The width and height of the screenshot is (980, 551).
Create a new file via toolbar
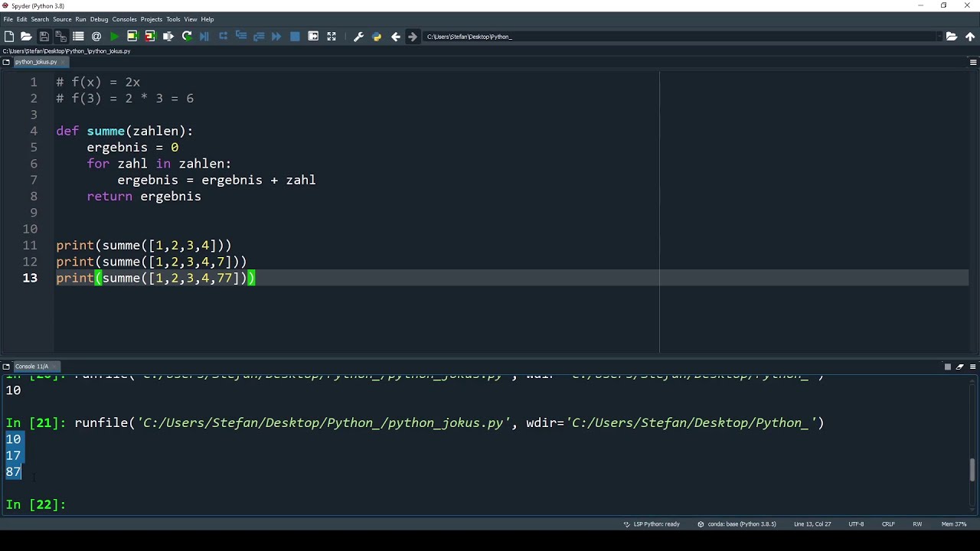point(9,36)
